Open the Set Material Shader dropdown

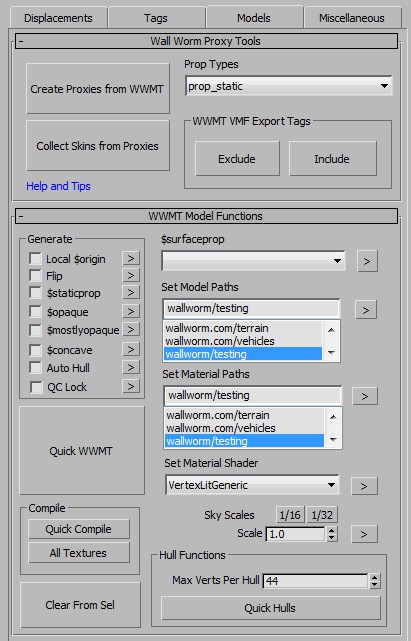(x=252, y=485)
